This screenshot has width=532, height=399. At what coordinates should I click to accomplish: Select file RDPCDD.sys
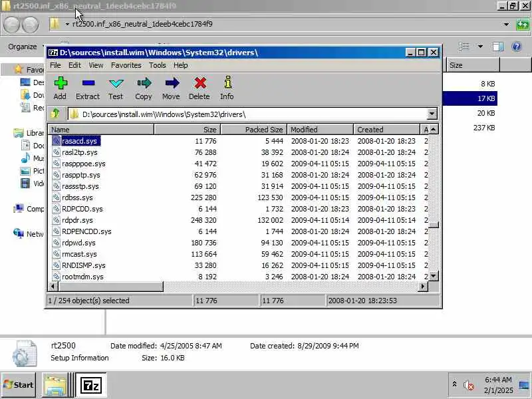pyautogui.click(x=82, y=209)
